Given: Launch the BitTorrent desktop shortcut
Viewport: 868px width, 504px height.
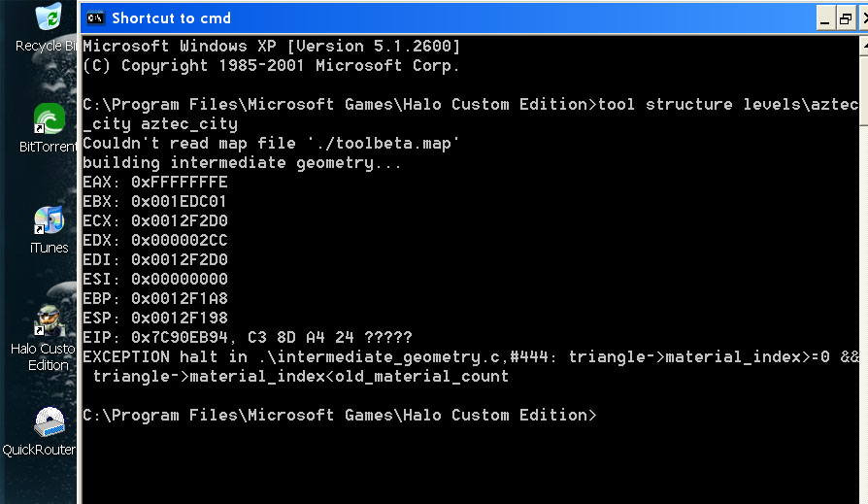Looking at the screenshot, I should tap(49, 120).
